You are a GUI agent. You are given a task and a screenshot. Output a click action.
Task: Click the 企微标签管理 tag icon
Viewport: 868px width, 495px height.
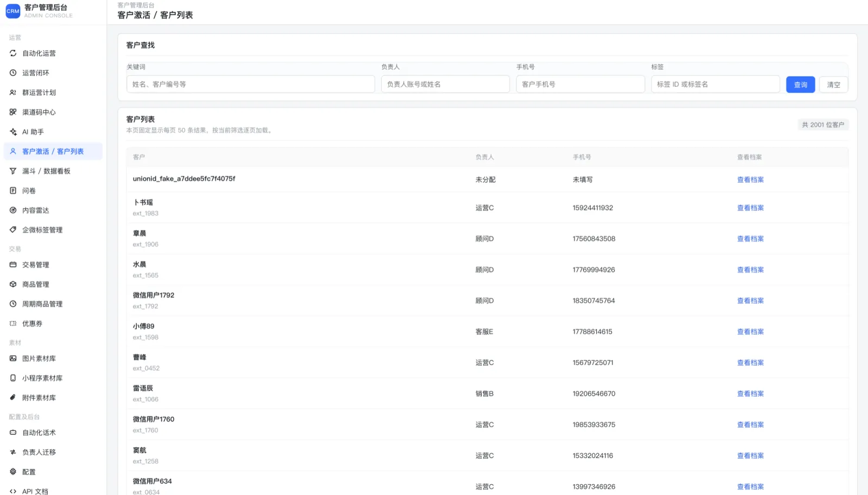click(13, 230)
